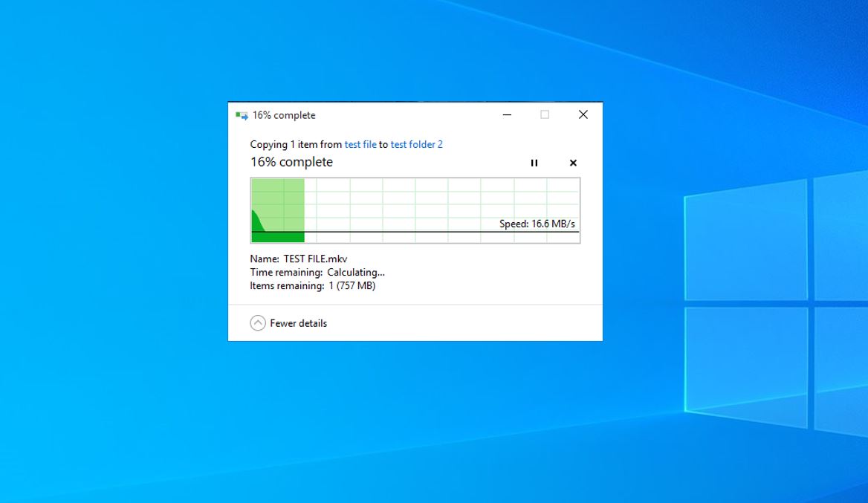Collapse dialog via Fewer details chevron

click(x=258, y=323)
